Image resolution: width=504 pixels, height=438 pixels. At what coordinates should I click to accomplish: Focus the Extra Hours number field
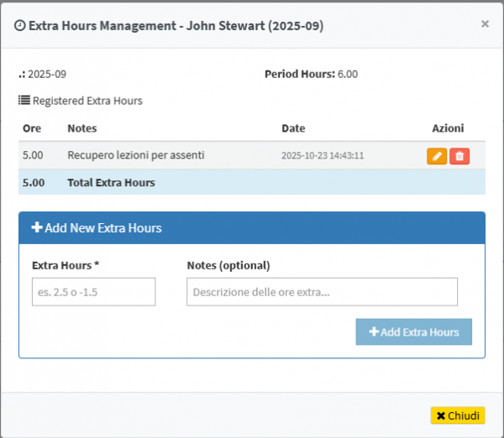[x=93, y=292]
